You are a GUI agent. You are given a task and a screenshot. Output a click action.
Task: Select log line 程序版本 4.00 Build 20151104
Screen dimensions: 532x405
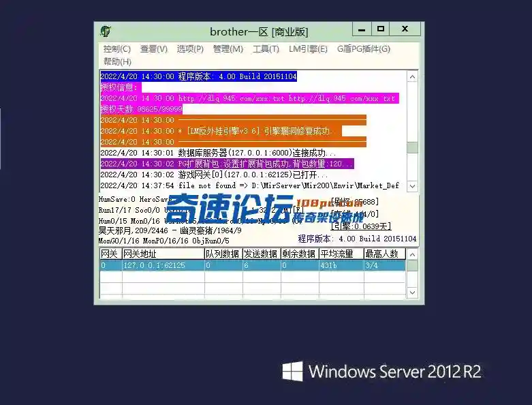click(198, 76)
